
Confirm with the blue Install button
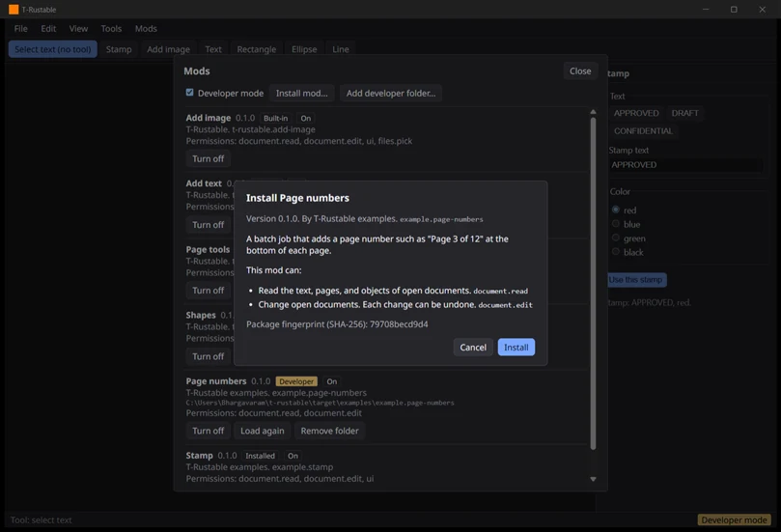coord(516,348)
